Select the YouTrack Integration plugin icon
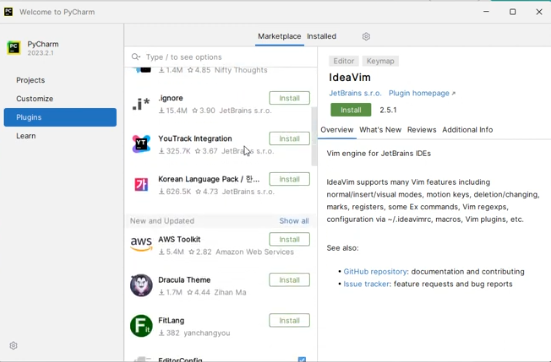 point(141,144)
